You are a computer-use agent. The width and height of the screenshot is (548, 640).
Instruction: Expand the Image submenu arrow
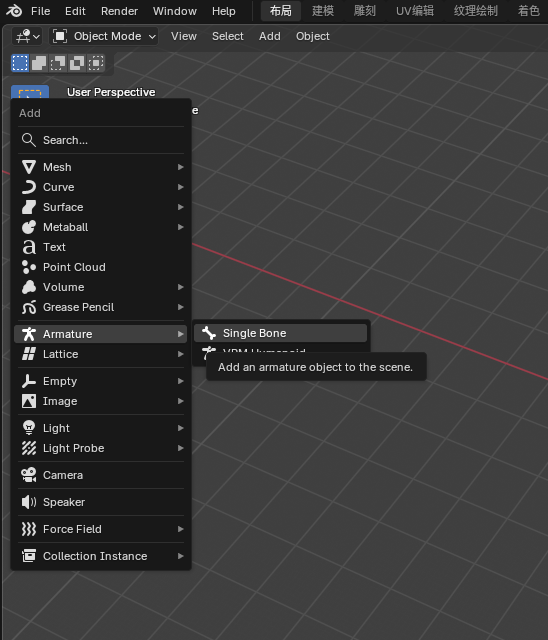pyautogui.click(x=180, y=401)
